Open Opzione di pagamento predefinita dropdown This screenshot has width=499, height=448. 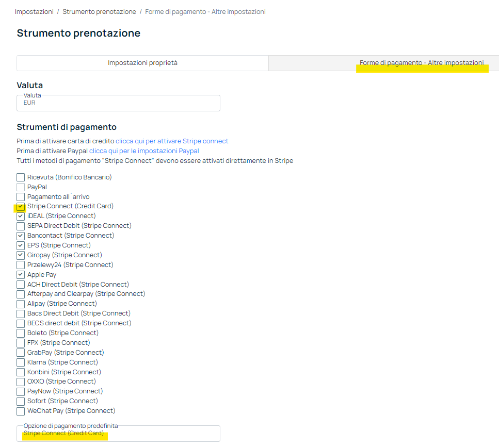point(118,434)
